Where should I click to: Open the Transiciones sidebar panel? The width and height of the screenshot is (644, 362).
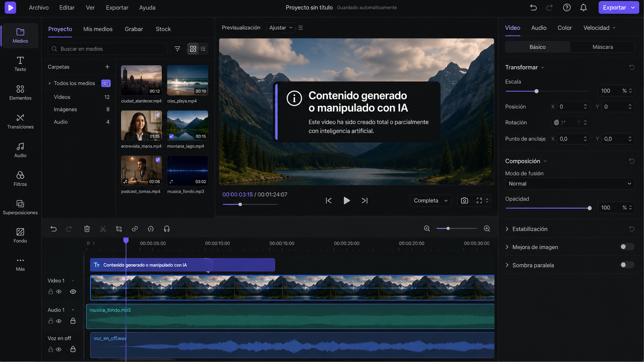point(20,121)
